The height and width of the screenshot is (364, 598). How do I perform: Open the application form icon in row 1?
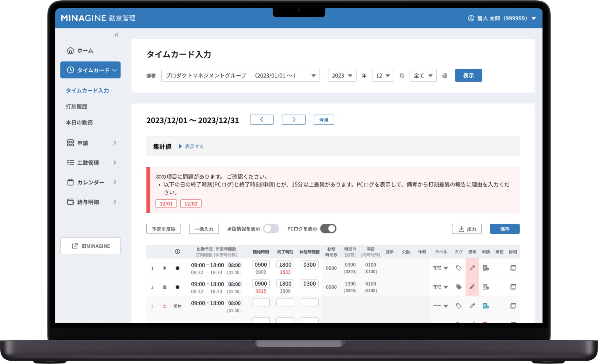pos(485,268)
